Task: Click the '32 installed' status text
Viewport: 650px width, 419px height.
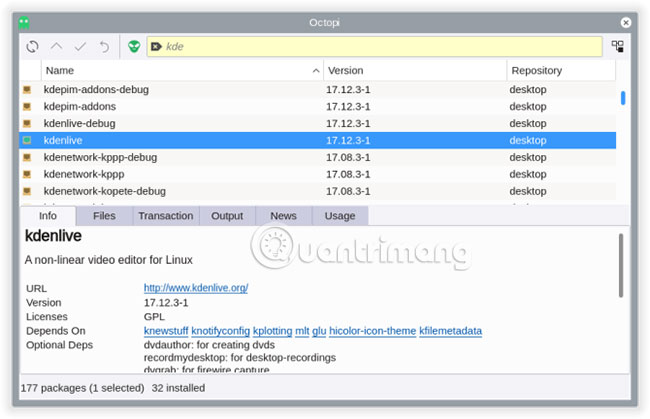Action: [x=178, y=388]
